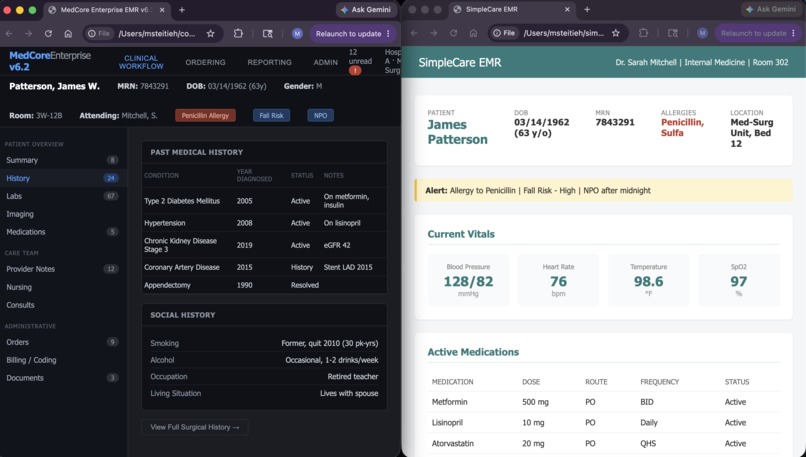Click the Blood Pressure 128/82 card

[x=468, y=280]
